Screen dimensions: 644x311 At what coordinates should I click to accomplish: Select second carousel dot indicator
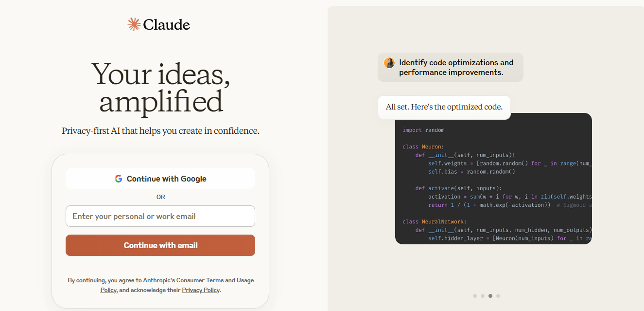[483, 296]
